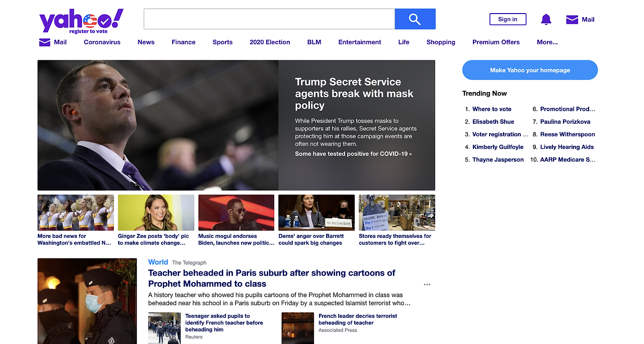Image resolution: width=644 pixels, height=344 pixels.
Task: Open the Amy Coney Barrett hearing thumbnail
Action: [316, 213]
